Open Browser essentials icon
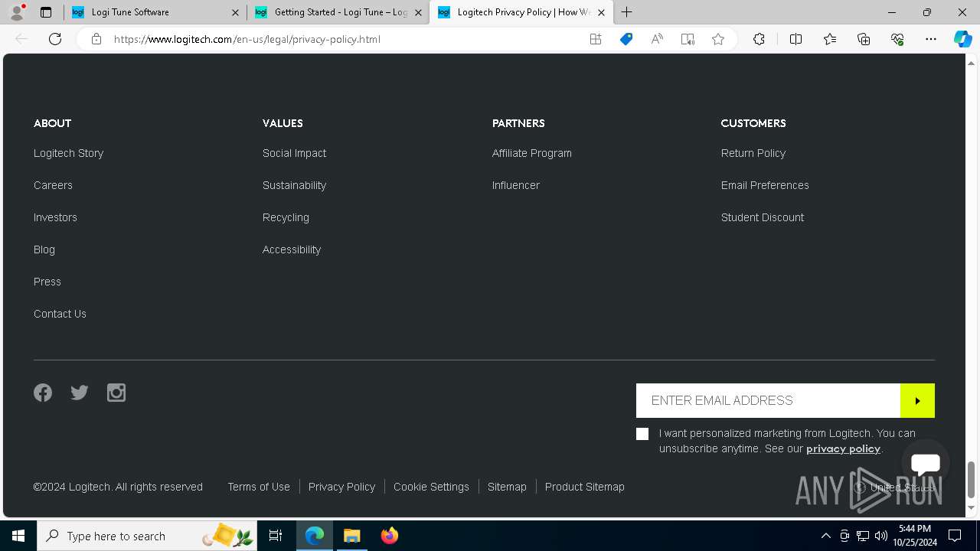This screenshot has height=551, width=980. pos(897,39)
